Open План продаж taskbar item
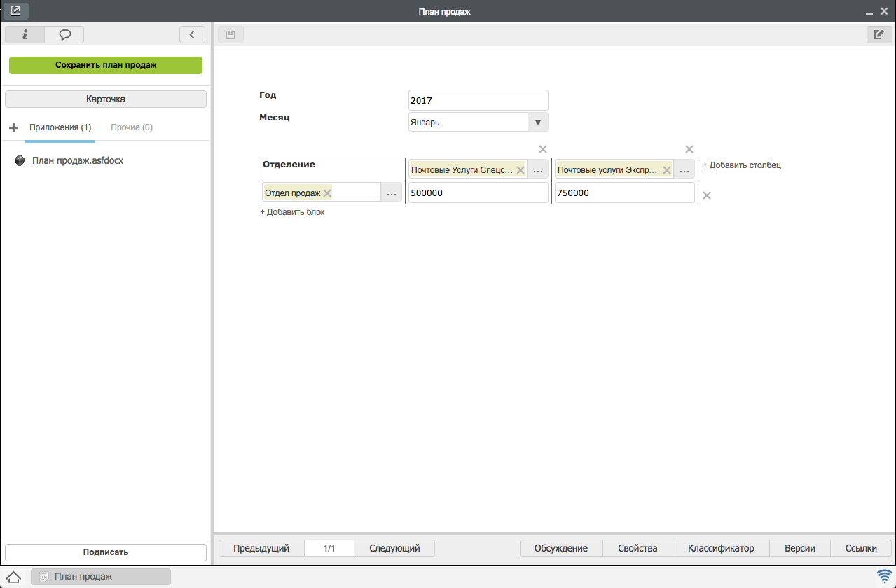Image resolution: width=896 pixels, height=588 pixels. [101, 577]
